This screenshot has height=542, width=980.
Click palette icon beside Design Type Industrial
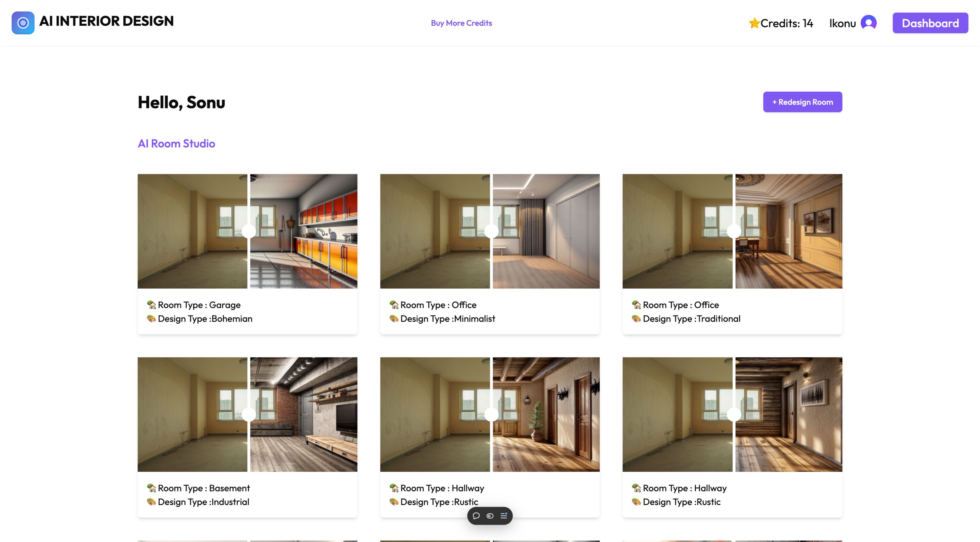pyautogui.click(x=151, y=502)
